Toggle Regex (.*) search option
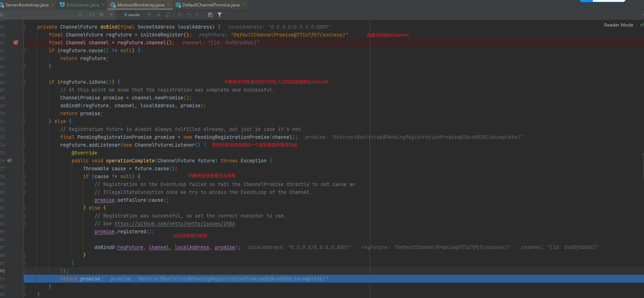This screenshot has height=298, width=644. point(111,15)
